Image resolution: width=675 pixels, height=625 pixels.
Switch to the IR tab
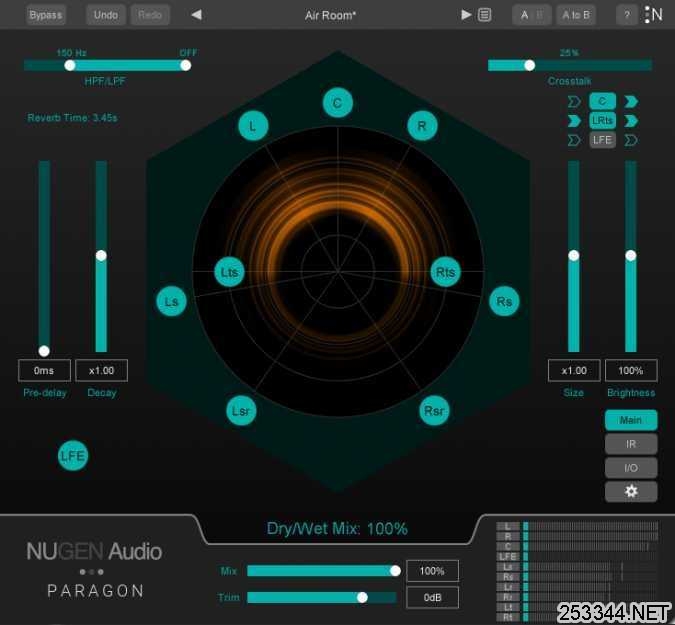[x=631, y=444]
